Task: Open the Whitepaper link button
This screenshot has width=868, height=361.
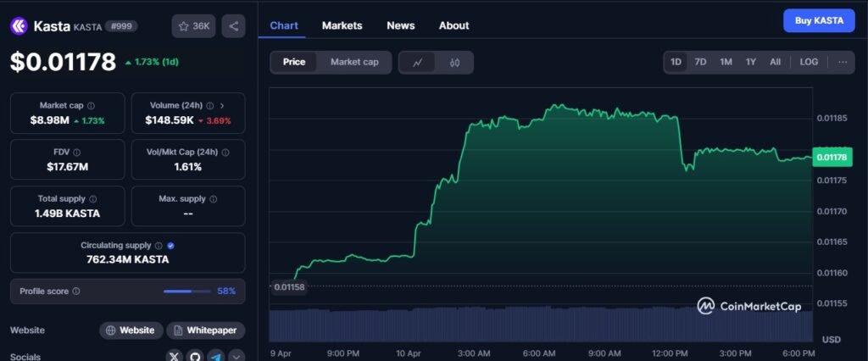Action: pos(205,330)
